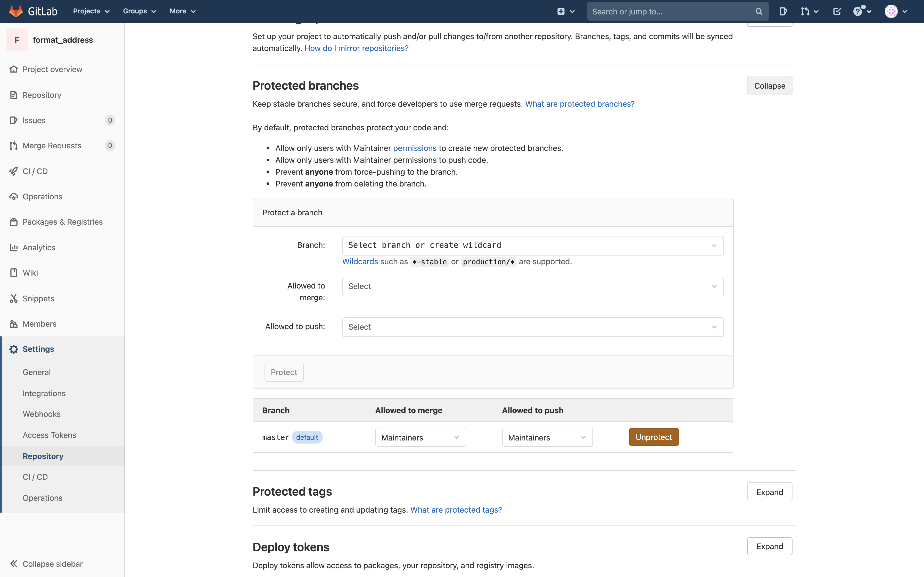
Task: Open the Select branch or create wildcard dropdown
Action: [533, 245]
